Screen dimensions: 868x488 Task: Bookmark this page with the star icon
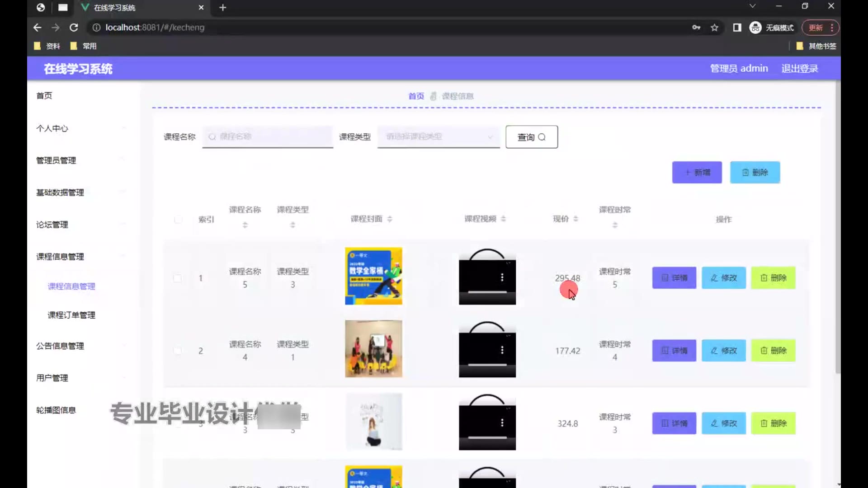(714, 28)
